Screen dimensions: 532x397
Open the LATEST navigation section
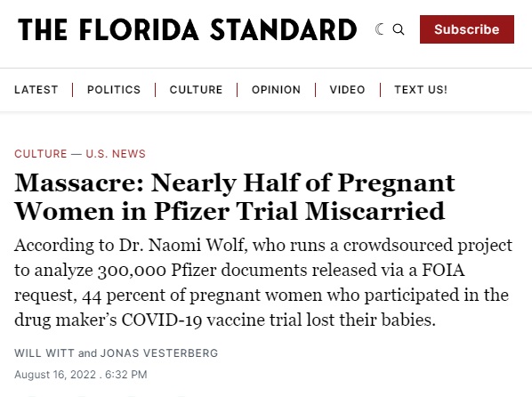coord(36,90)
